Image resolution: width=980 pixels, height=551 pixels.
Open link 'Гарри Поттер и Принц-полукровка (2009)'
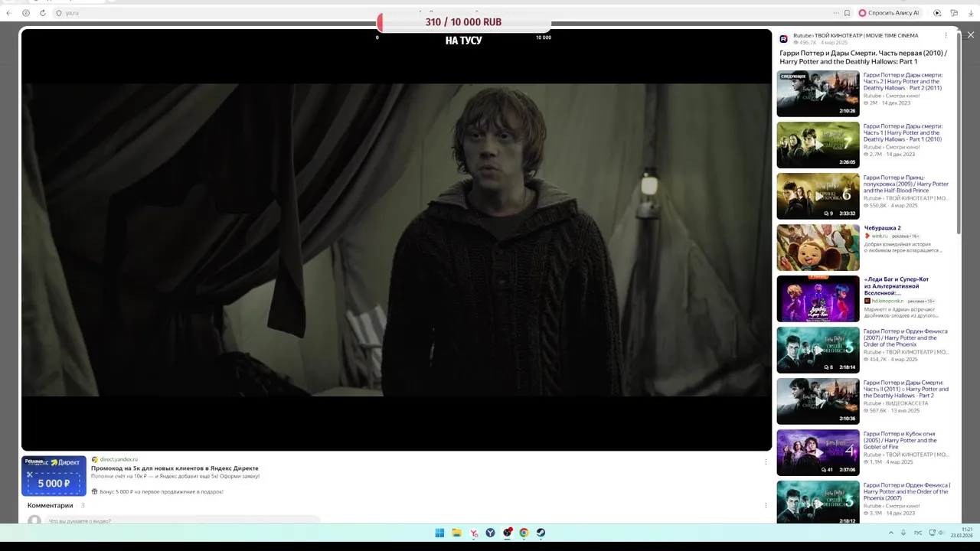coord(906,184)
